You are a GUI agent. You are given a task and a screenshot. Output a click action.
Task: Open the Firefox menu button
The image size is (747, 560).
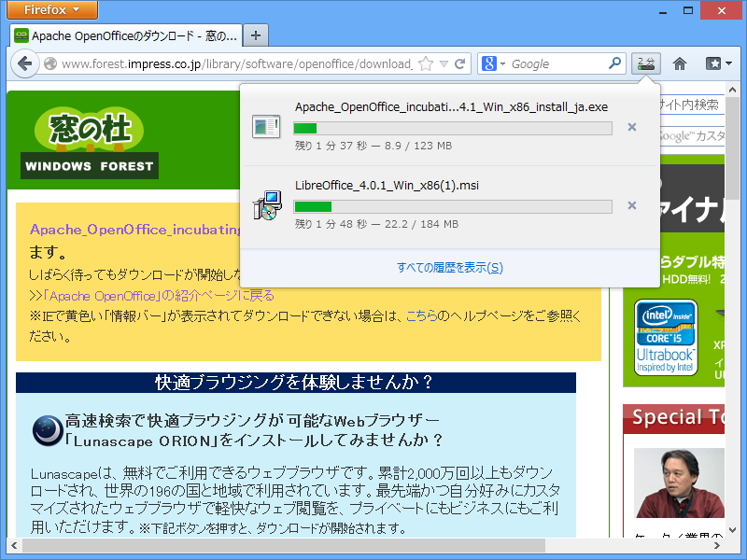tap(50, 10)
